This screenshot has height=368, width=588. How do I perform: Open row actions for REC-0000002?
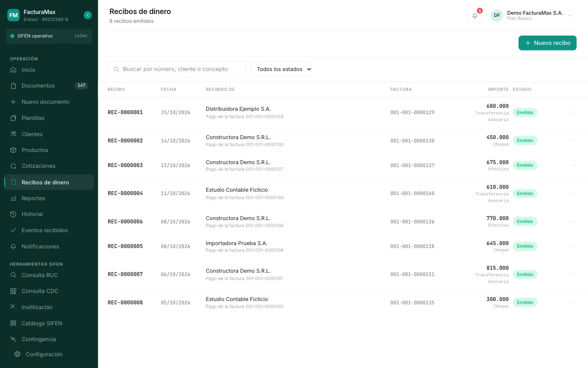(x=573, y=141)
